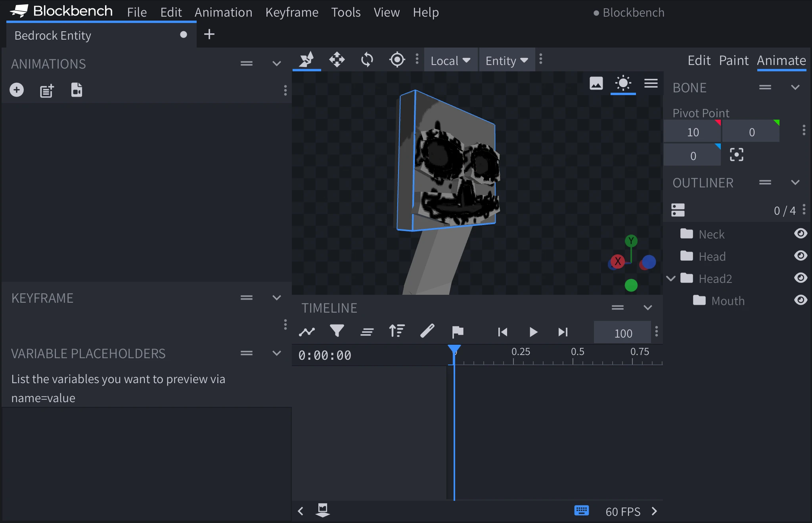Toggle the preview shading sun icon
This screenshot has width=812, height=523.
point(623,83)
